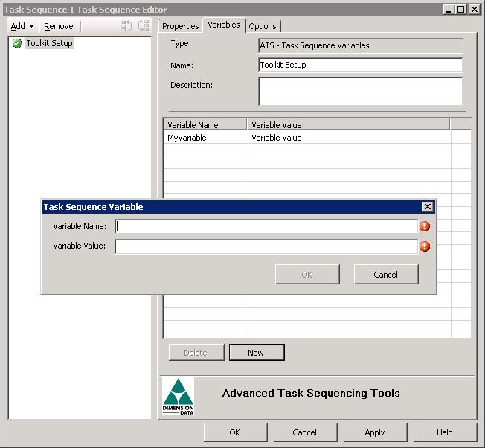Click the Dimension Data logo
Viewport: 485px width, 448px height.
coord(179,396)
